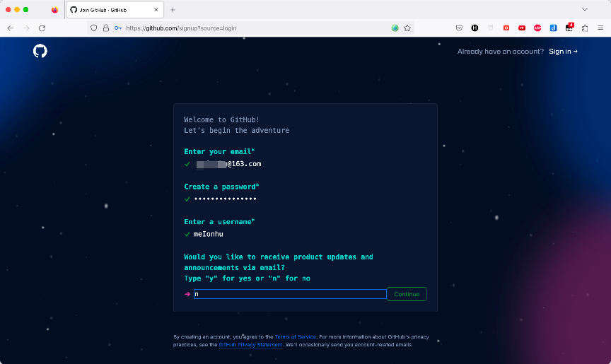Screen dimensions: 611x364
Task: Focus the y/n email preference input
Action: click(290, 294)
